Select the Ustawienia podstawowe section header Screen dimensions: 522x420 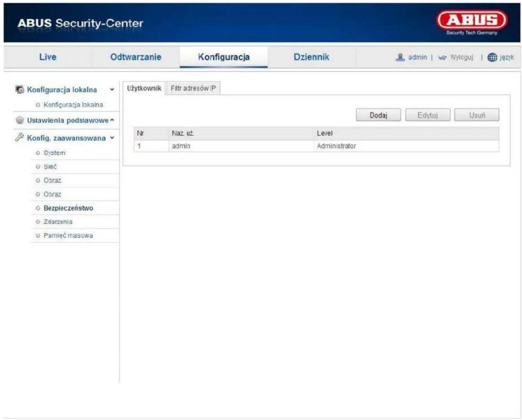point(68,120)
